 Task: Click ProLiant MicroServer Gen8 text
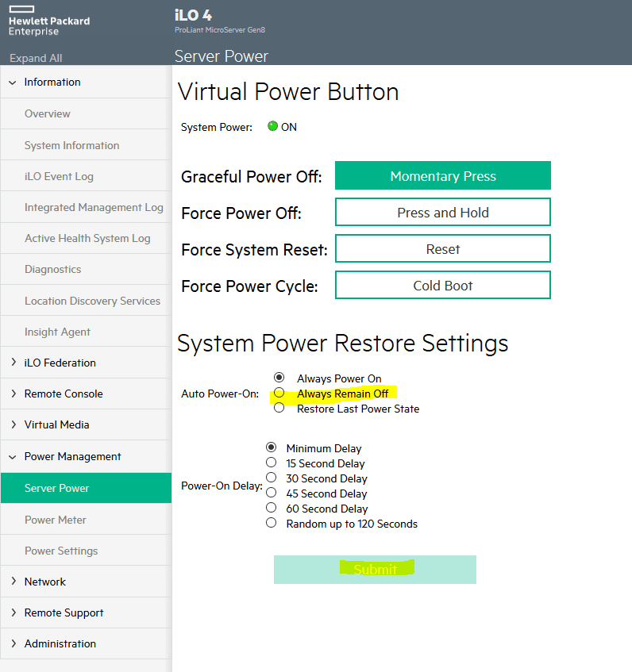coord(220,30)
